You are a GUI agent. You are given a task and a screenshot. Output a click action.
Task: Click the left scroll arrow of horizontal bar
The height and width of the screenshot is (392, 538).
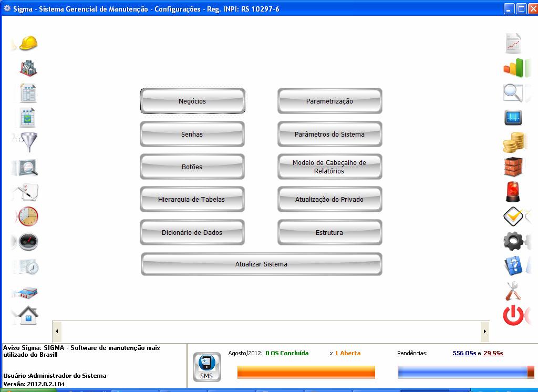(57, 331)
